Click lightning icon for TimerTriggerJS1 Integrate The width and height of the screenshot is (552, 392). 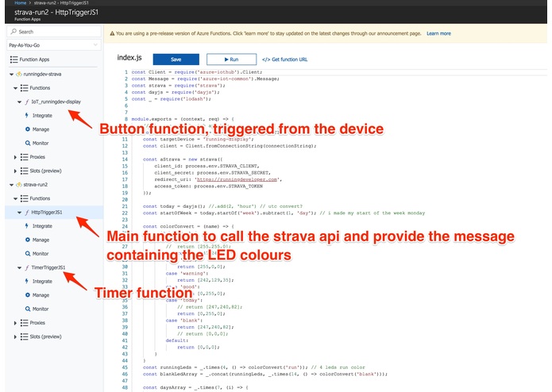[x=27, y=281]
